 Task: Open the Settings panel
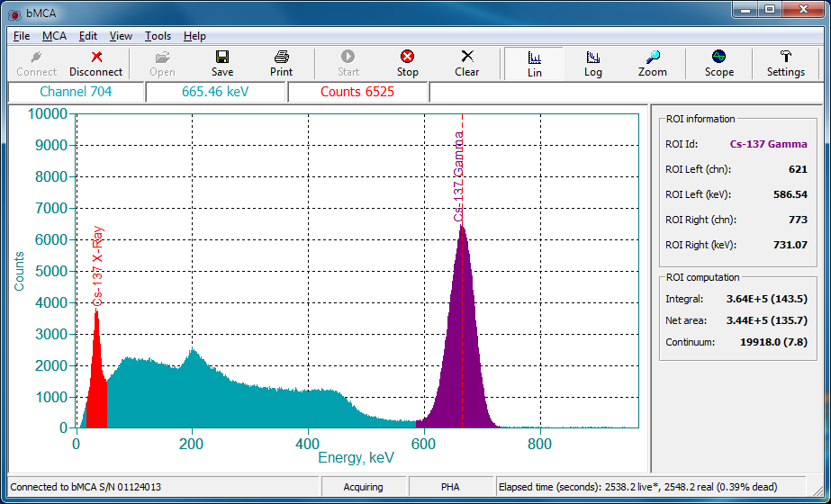click(785, 63)
